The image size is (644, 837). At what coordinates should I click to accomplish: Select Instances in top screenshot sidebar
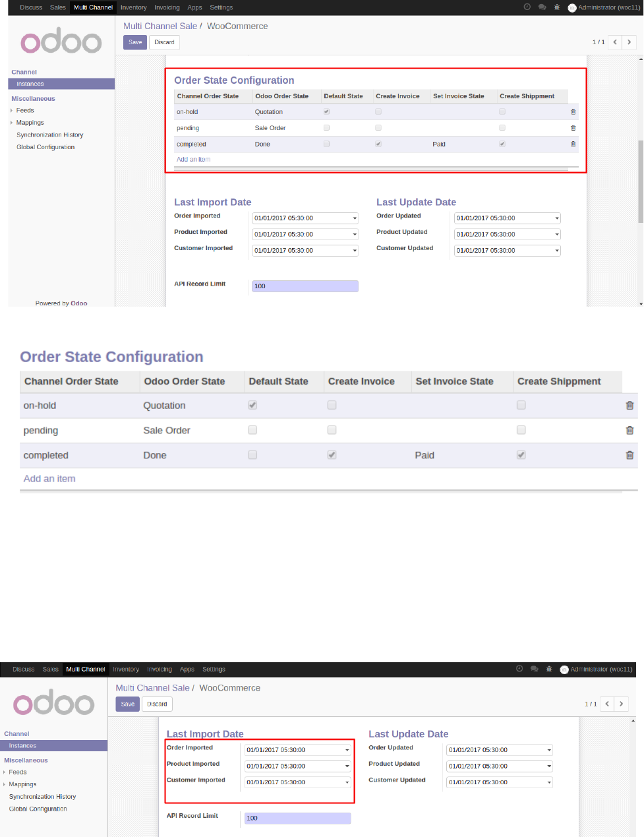pos(61,84)
